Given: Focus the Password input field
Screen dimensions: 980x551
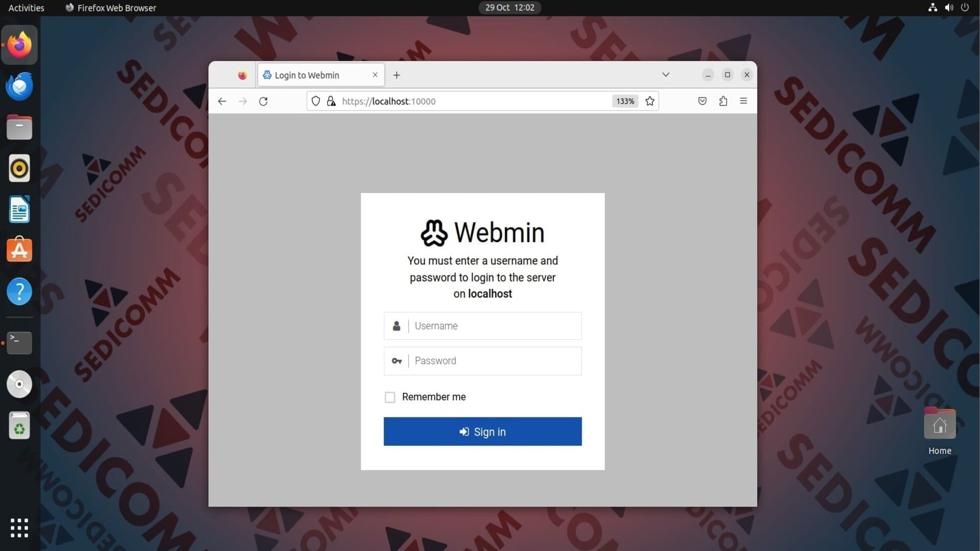Looking at the screenshot, I should (482, 361).
